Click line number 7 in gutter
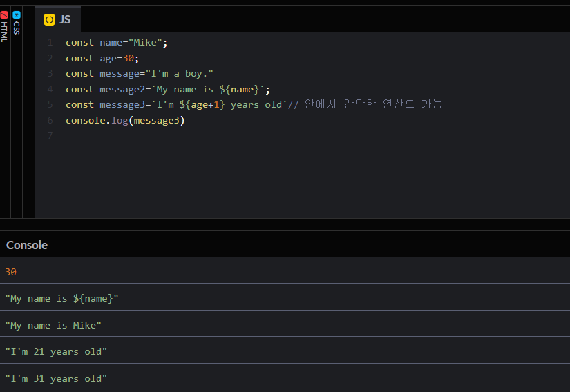 pyautogui.click(x=50, y=136)
